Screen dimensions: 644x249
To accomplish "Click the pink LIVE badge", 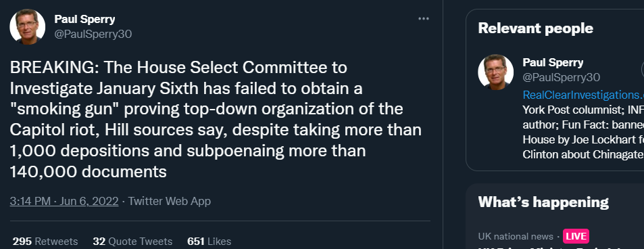I will click(x=576, y=236).
